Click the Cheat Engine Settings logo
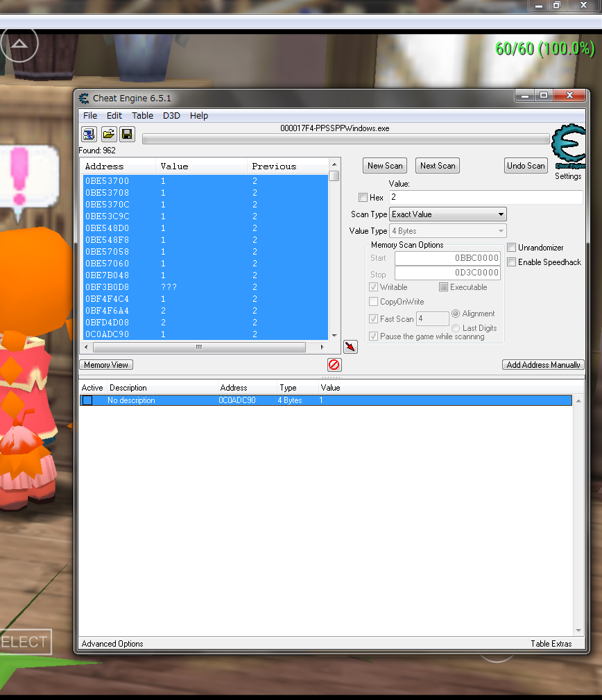The width and height of the screenshot is (602, 700). [568, 147]
